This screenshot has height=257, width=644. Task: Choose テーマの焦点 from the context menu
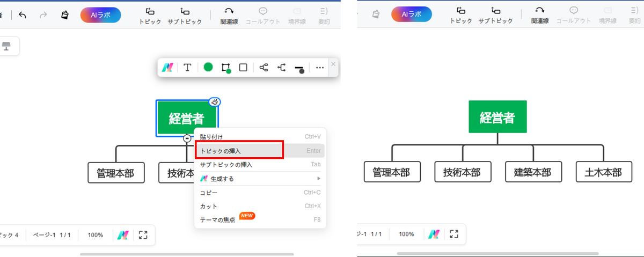click(x=260, y=219)
